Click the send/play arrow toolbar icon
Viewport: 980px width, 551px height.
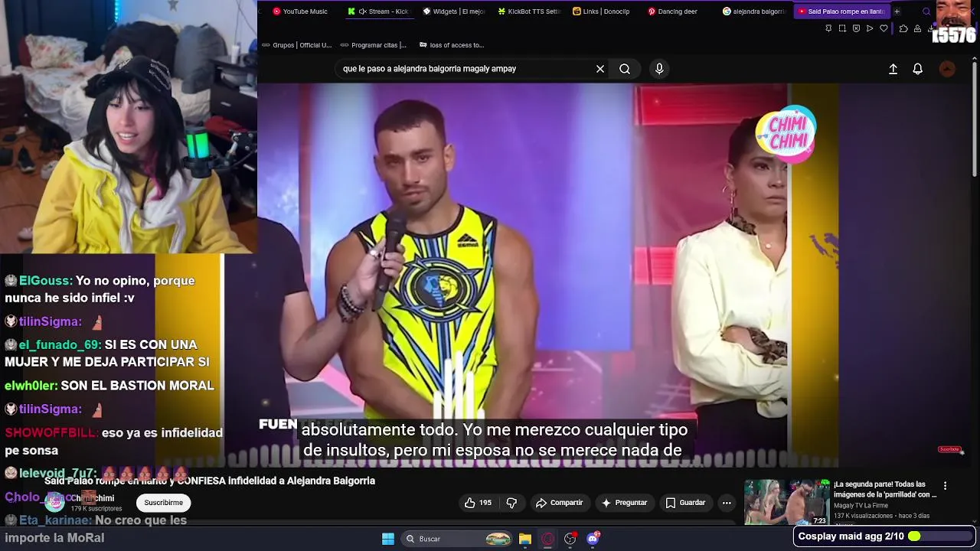(870, 28)
